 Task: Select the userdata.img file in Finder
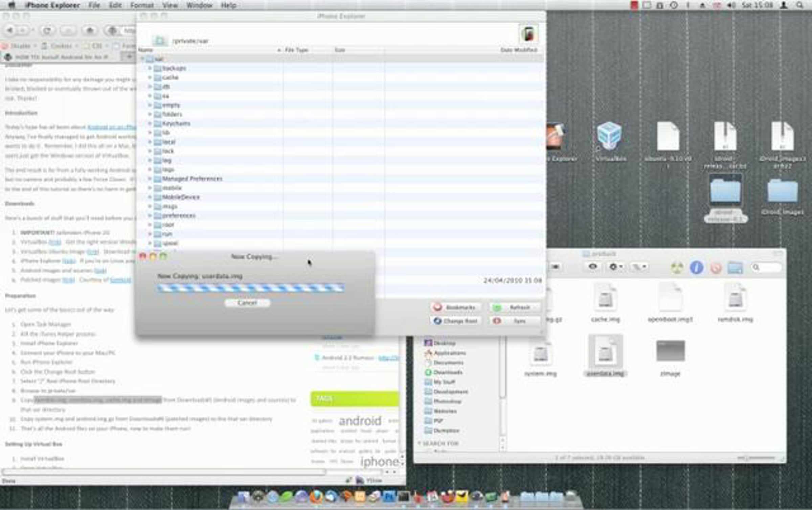point(605,356)
